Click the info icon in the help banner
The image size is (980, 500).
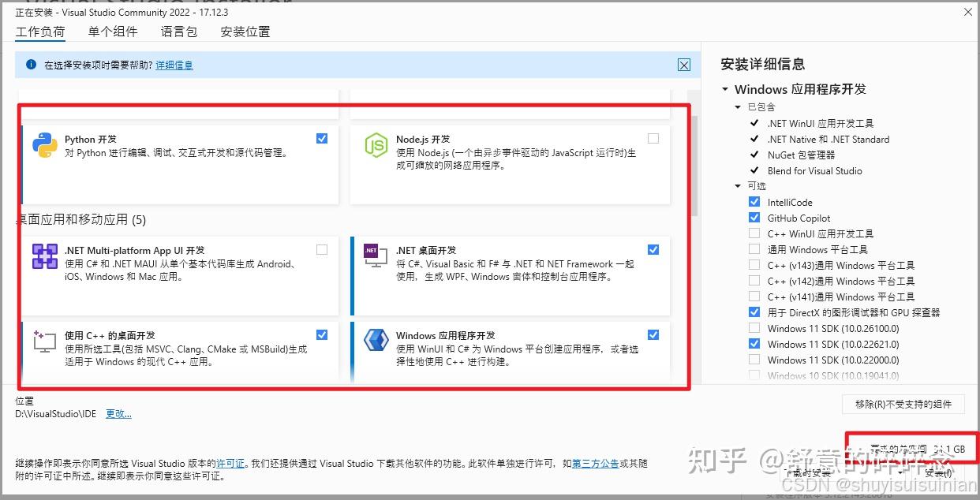coord(31,65)
